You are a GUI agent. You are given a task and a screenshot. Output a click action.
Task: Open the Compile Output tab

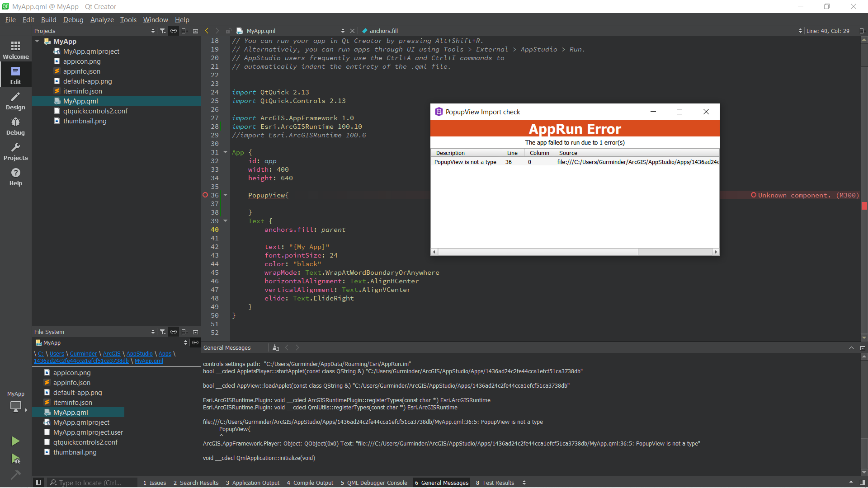(x=310, y=483)
